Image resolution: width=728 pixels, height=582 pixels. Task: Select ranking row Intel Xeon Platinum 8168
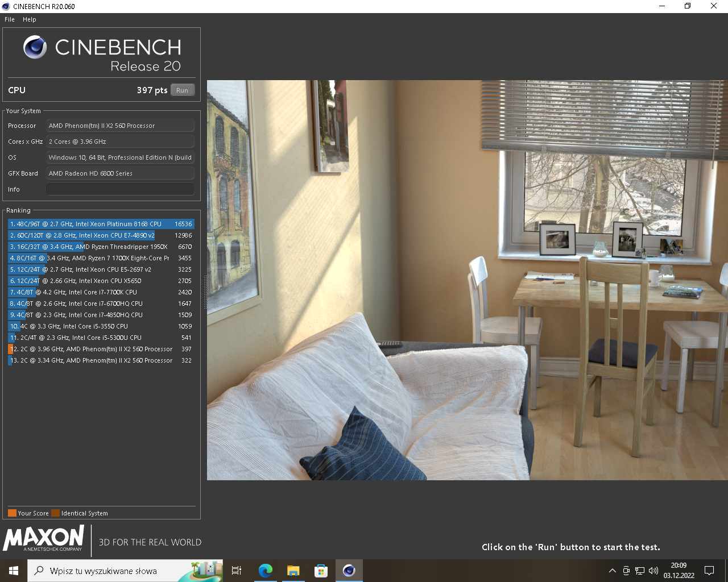coord(101,224)
